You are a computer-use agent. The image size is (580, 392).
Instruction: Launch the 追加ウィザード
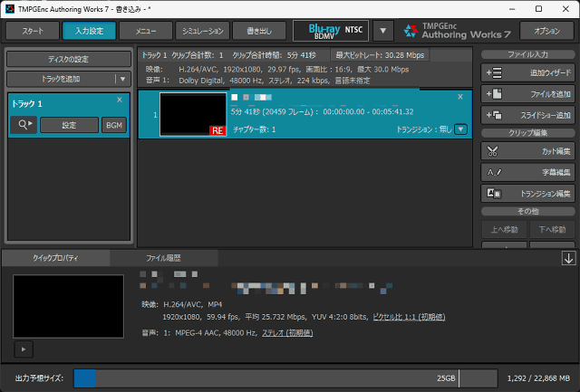(527, 72)
